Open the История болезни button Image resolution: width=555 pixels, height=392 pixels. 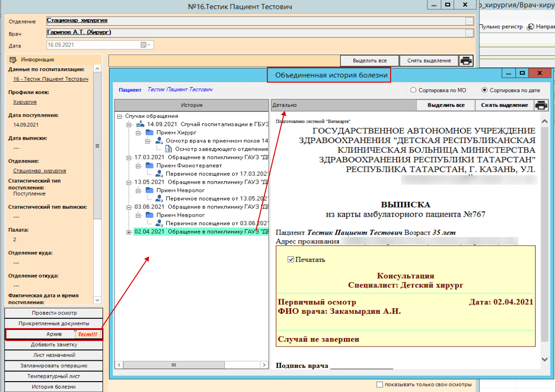pos(54,387)
